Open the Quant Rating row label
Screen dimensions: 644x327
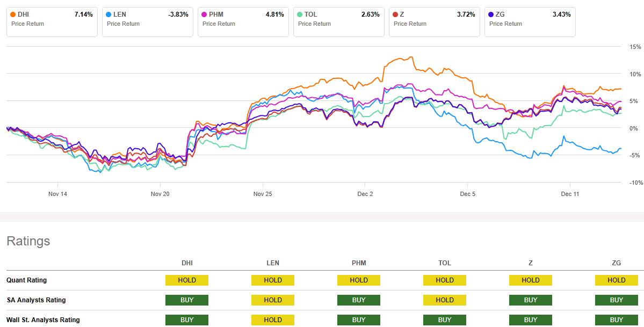[x=27, y=280]
